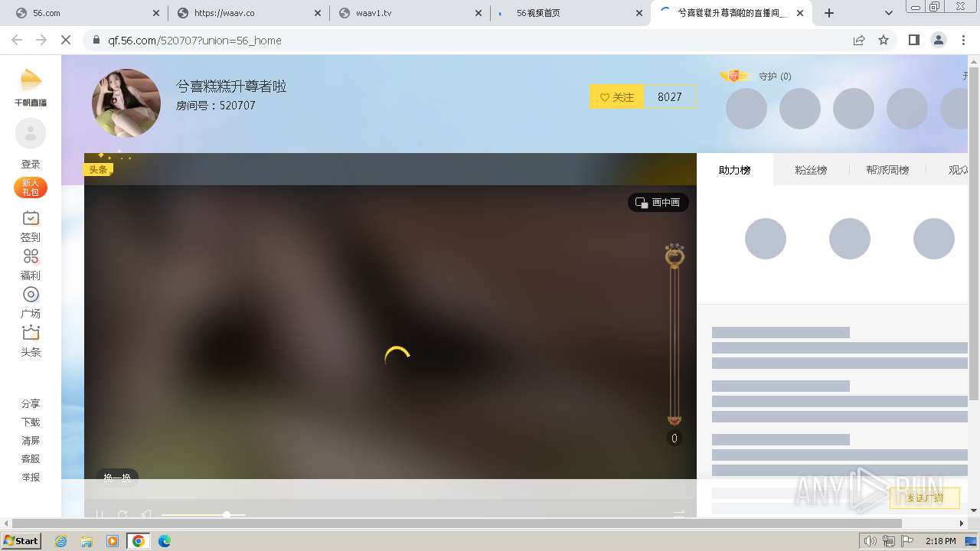
Task: Open Microsoft Edge from taskbar
Action: pyautogui.click(x=165, y=541)
